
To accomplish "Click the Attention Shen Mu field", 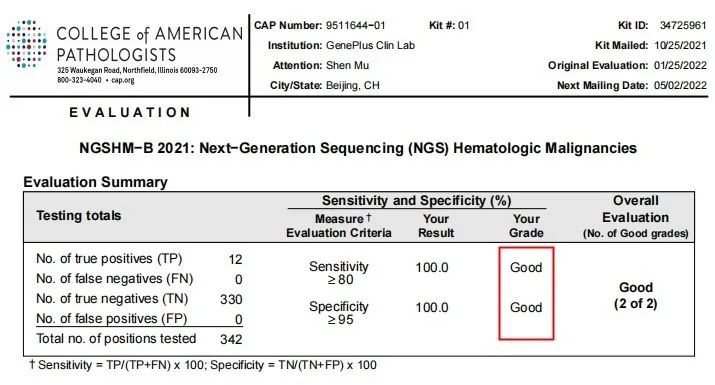I will (x=321, y=65).
